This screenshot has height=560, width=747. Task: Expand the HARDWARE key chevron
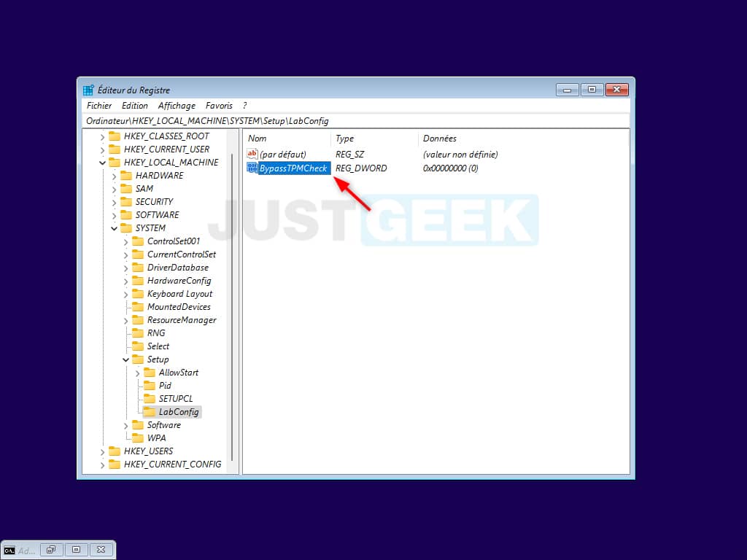[114, 176]
